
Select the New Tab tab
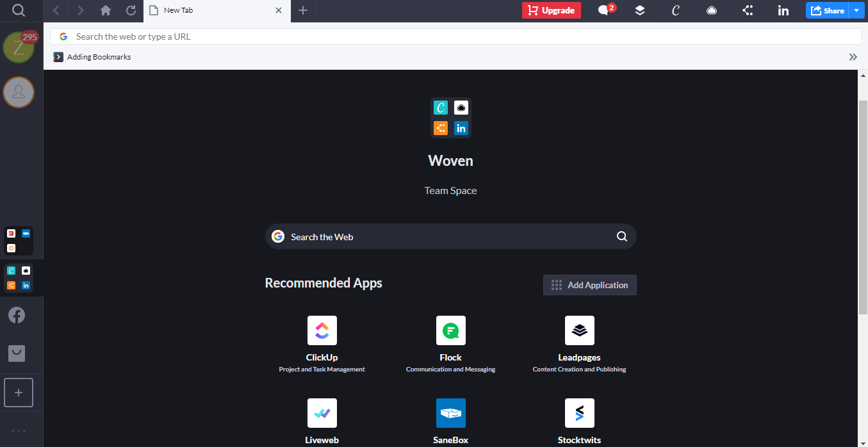click(x=217, y=10)
